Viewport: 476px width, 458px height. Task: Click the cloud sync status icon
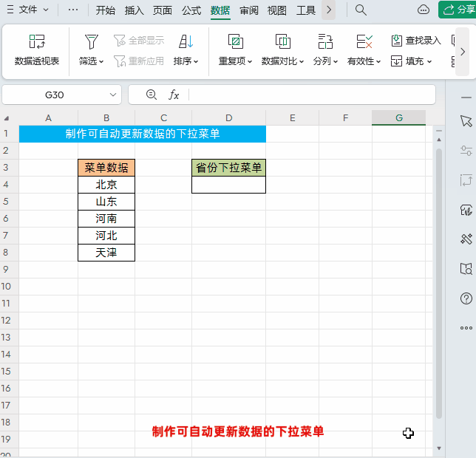click(x=424, y=10)
